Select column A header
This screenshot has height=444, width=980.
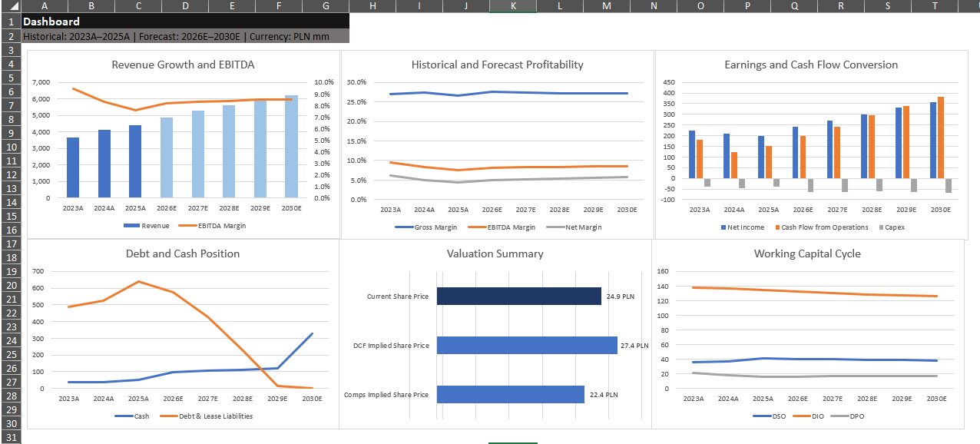tap(44, 6)
